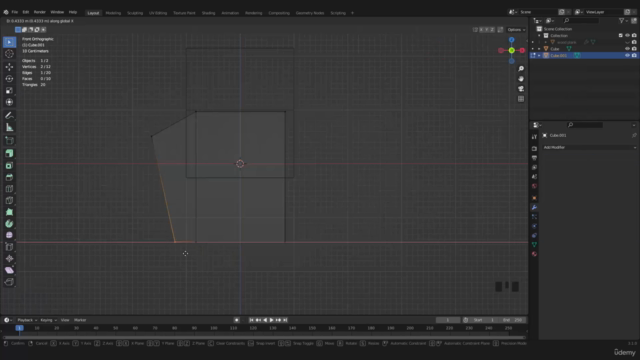Jump to the timeline start frame button
This screenshot has height=360, width=640.
(251, 320)
